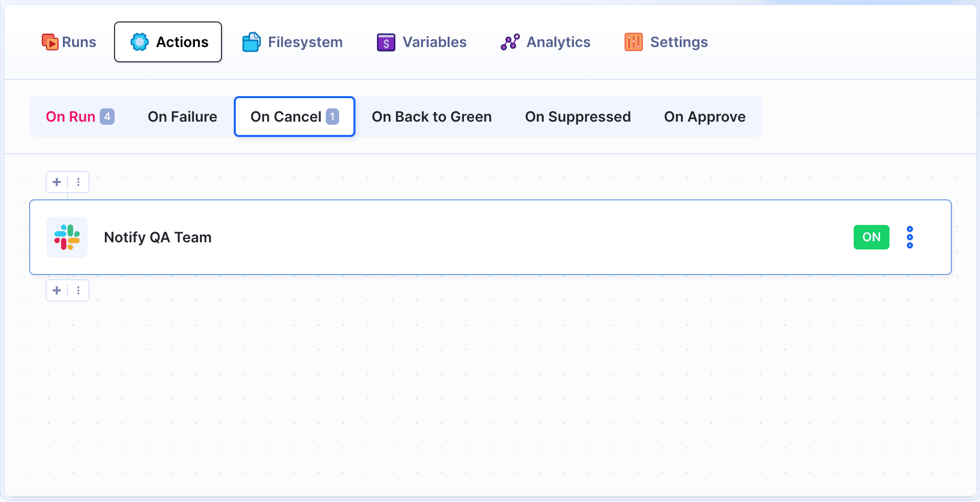Toggle the ON switch for Notify QA Team
Image resolution: width=980 pixels, height=502 pixels.
tap(871, 237)
